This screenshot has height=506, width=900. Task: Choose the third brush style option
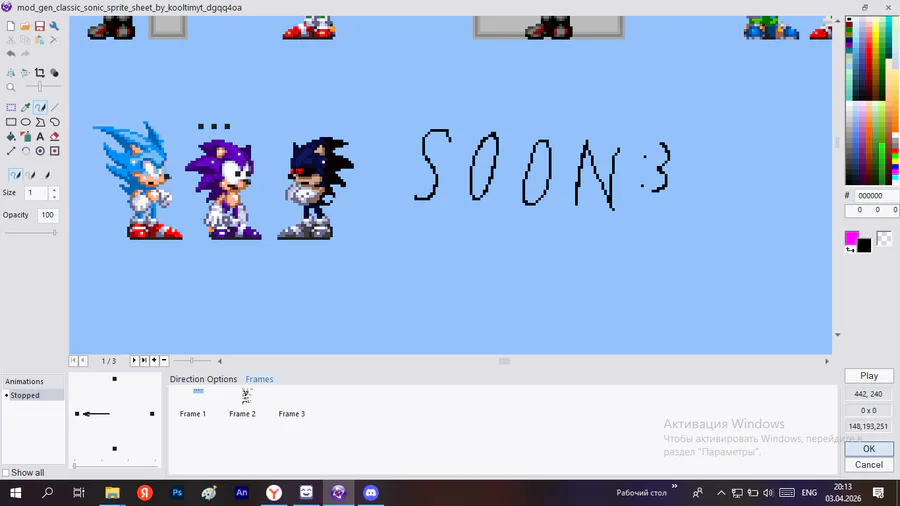pyautogui.click(x=46, y=175)
